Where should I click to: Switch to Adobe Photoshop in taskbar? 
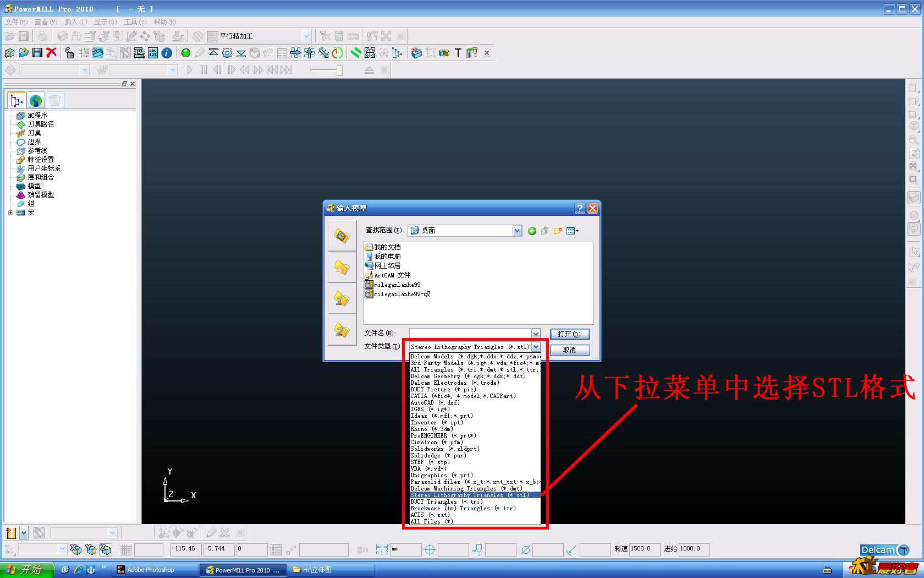click(x=156, y=570)
